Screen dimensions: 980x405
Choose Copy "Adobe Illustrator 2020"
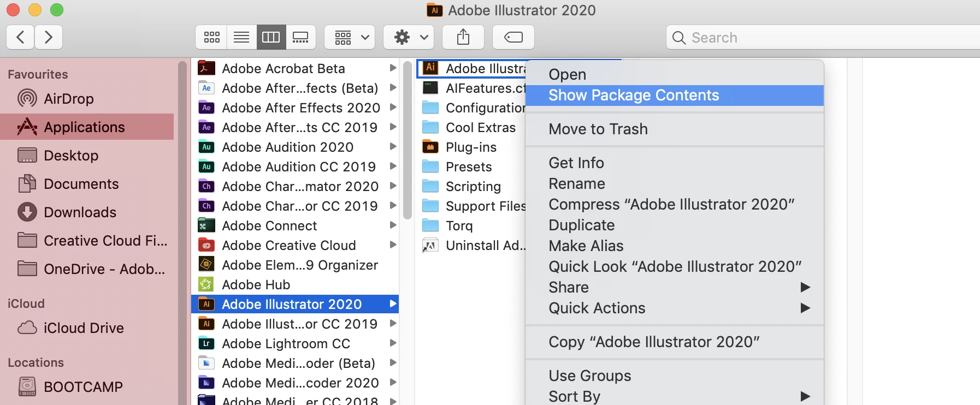(675, 342)
